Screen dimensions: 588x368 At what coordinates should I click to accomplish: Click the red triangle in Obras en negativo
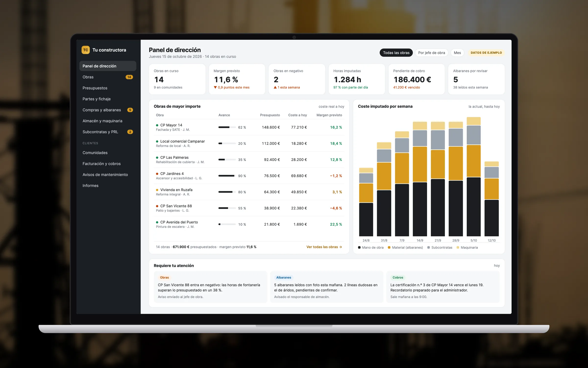coord(275,87)
